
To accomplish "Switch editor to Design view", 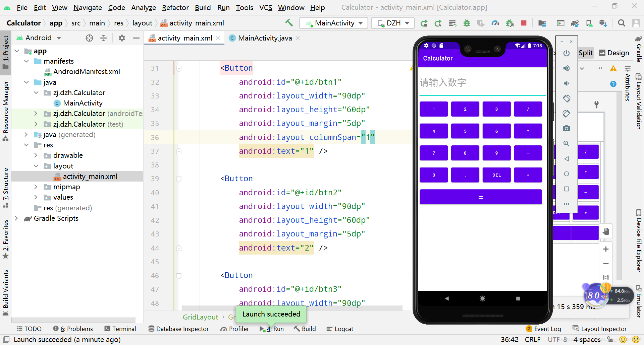I will pos(614,53).
